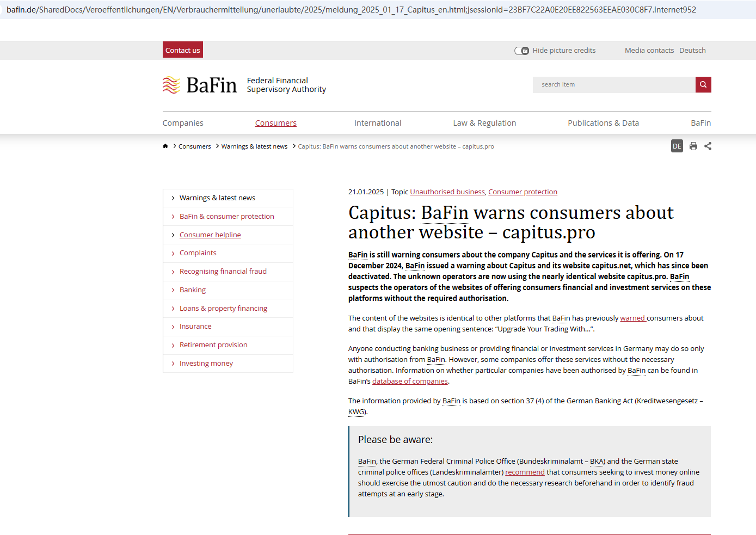
Task: Go to home via breadcrumb house icon
Action: coord(165,146)
